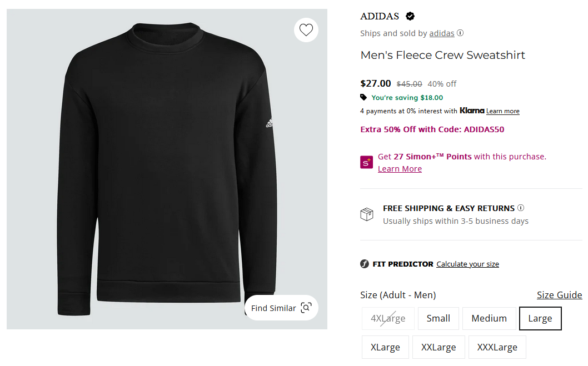Viewport: 588px width, 366px height.
Task: Click the adidas seller link
Action: pyautogui.click(x=442, y=33)
